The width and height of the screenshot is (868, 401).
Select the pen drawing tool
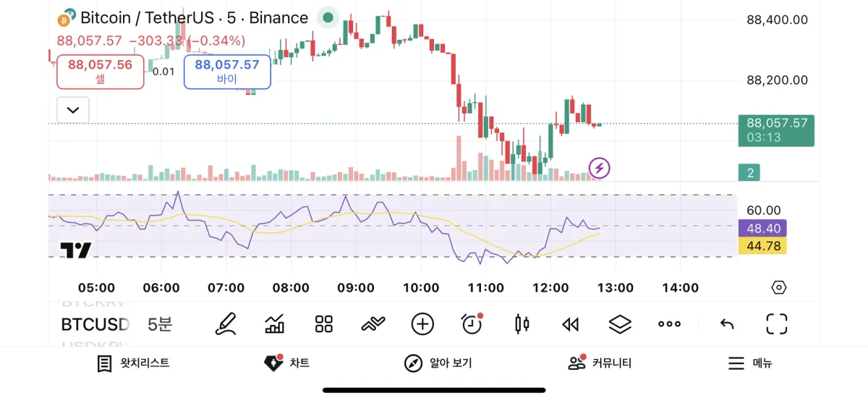[226, 324]
